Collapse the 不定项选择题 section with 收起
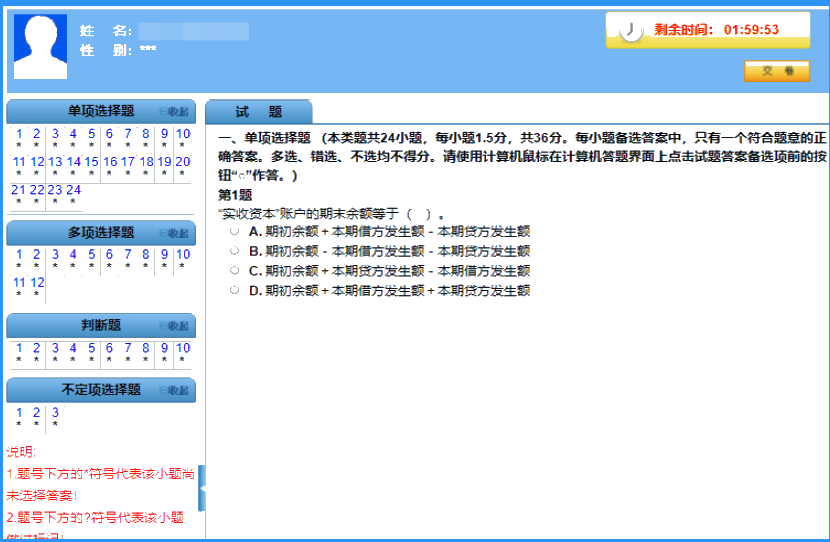 click(x=174, y=390)
